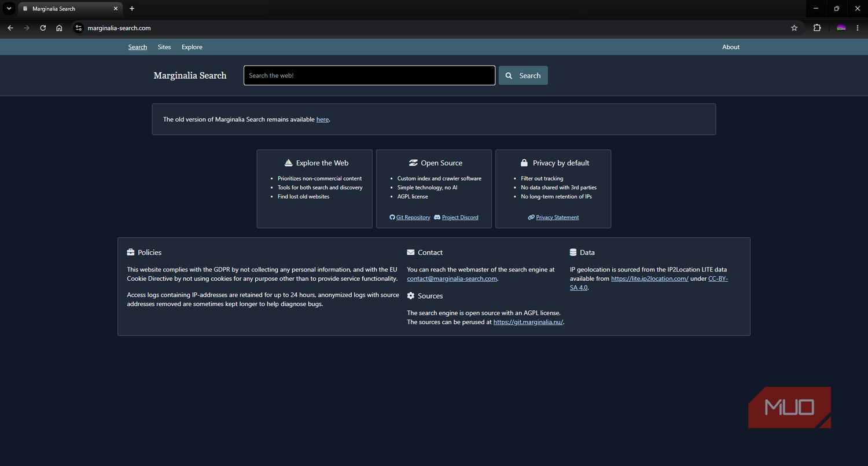Reload the page with refresh icon
The width and height of the screenshot is (868, 466).
click(43, 28)
